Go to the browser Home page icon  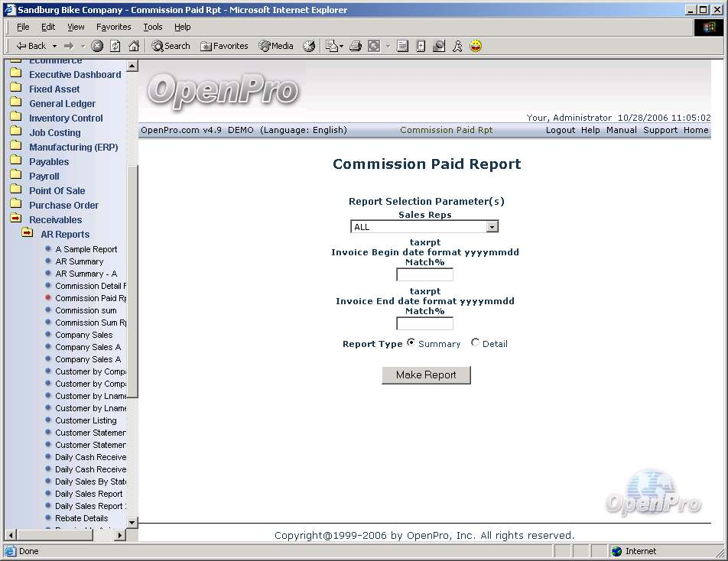(134, 46)
